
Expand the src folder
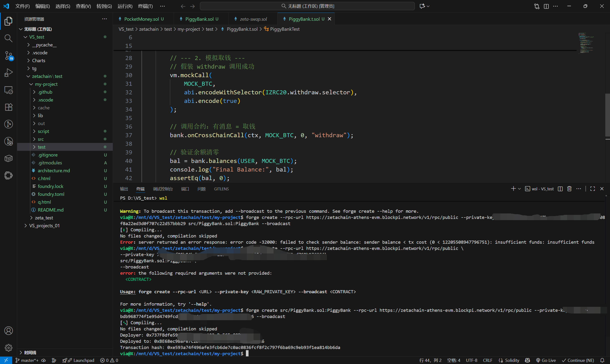41,139
